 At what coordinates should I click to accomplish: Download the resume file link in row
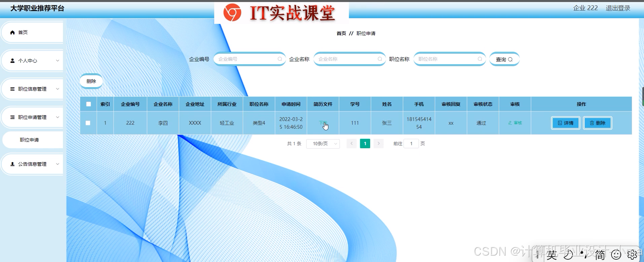(x=323, y=123)
